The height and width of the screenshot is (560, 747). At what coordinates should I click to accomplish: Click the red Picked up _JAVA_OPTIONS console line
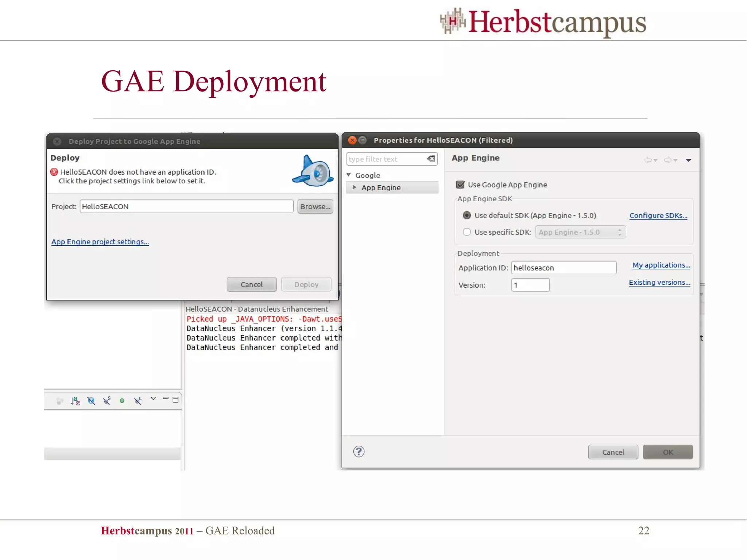tap(264, 319)
